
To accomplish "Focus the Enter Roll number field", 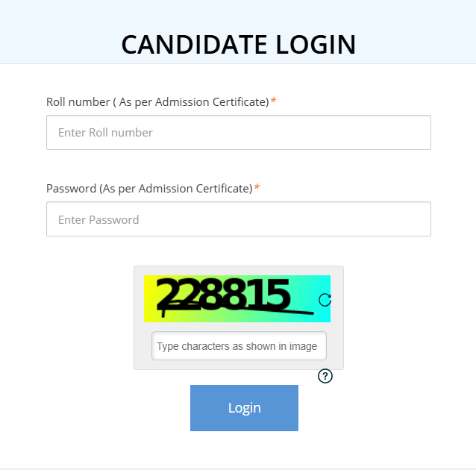I will (238, 133).
